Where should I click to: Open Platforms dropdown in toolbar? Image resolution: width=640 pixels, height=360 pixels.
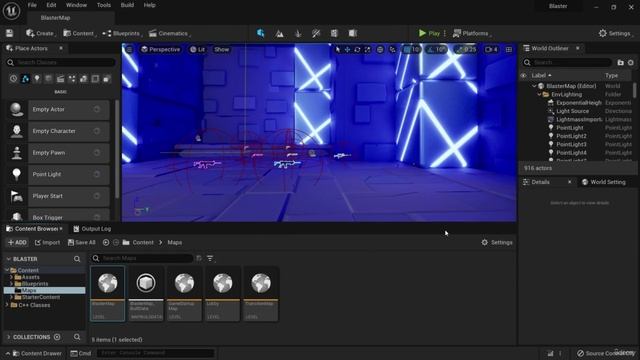point(471,33)
